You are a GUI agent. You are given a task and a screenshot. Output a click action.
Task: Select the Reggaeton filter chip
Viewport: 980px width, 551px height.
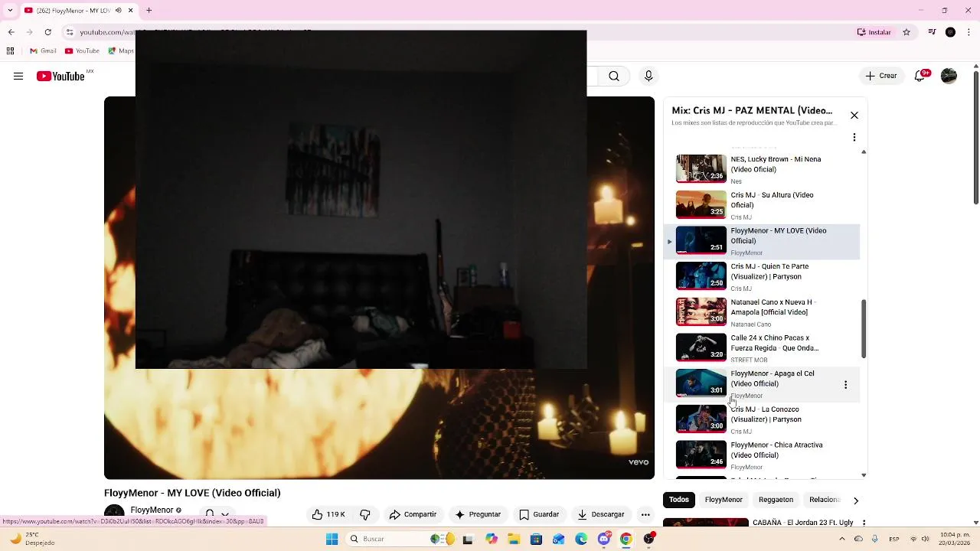tap(776, 500)
